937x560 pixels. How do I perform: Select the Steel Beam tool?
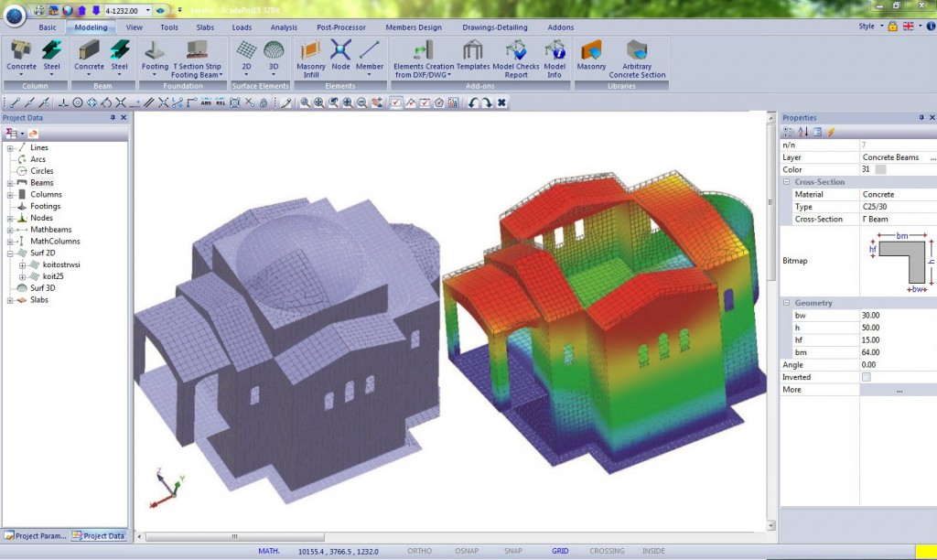120,57
